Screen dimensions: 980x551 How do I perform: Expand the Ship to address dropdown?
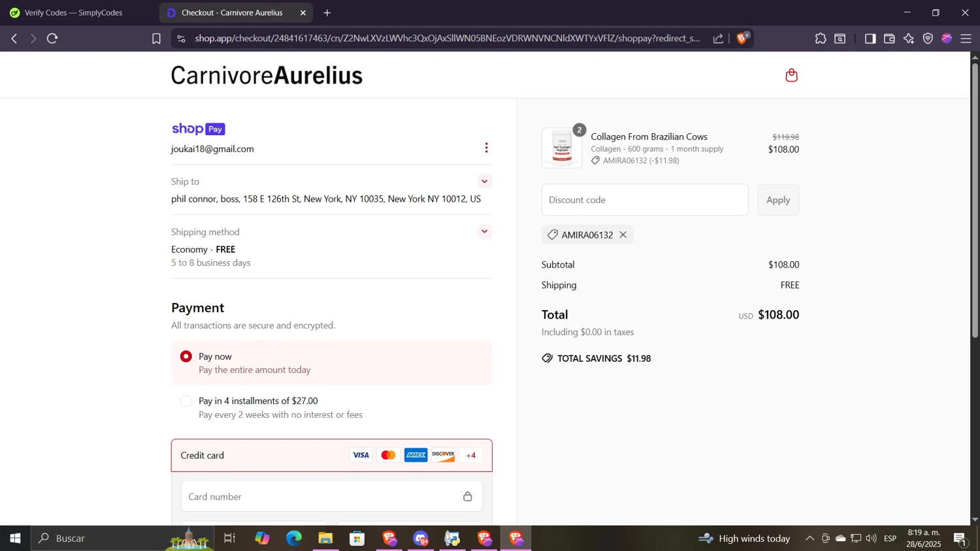tap(484, 181)
